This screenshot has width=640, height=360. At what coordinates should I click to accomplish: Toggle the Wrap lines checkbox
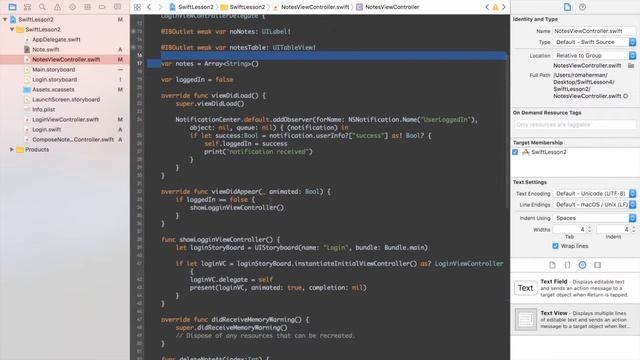point(555,246)
